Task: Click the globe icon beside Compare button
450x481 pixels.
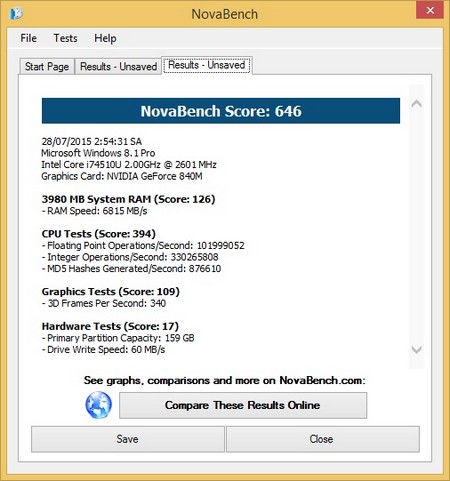Action: [x=98, y=405]
